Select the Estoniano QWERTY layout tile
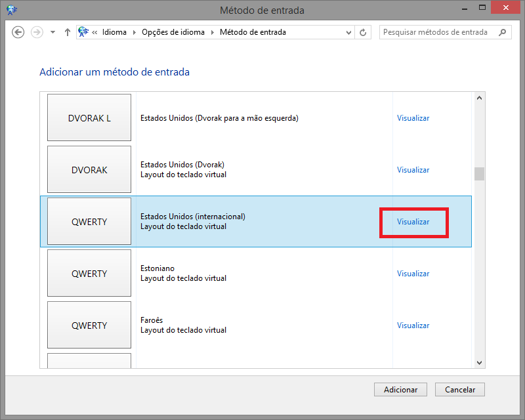The image size is (525, 420). coord(89,273)
